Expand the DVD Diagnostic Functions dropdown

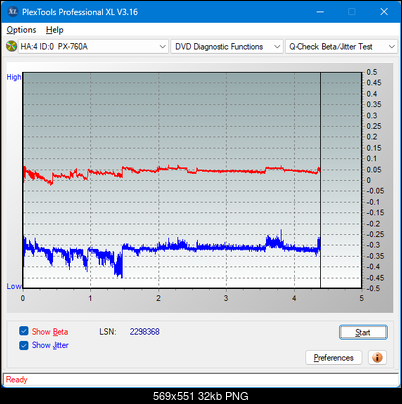click(x=227, y=46)
